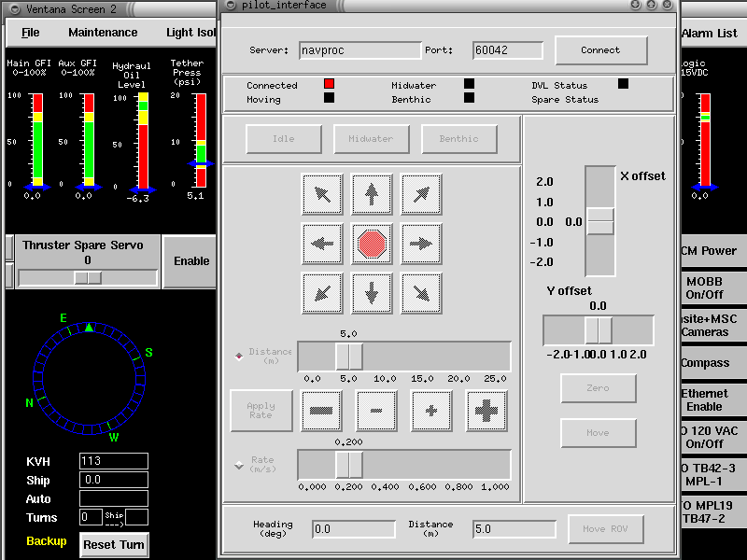Click the Reset Turn button

click(x=114, y=545)
